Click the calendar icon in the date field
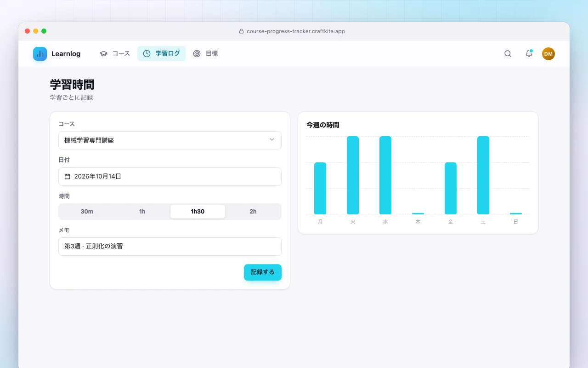Image resolution: width=588 pixels, height=368 pixels. pos(68,176)
